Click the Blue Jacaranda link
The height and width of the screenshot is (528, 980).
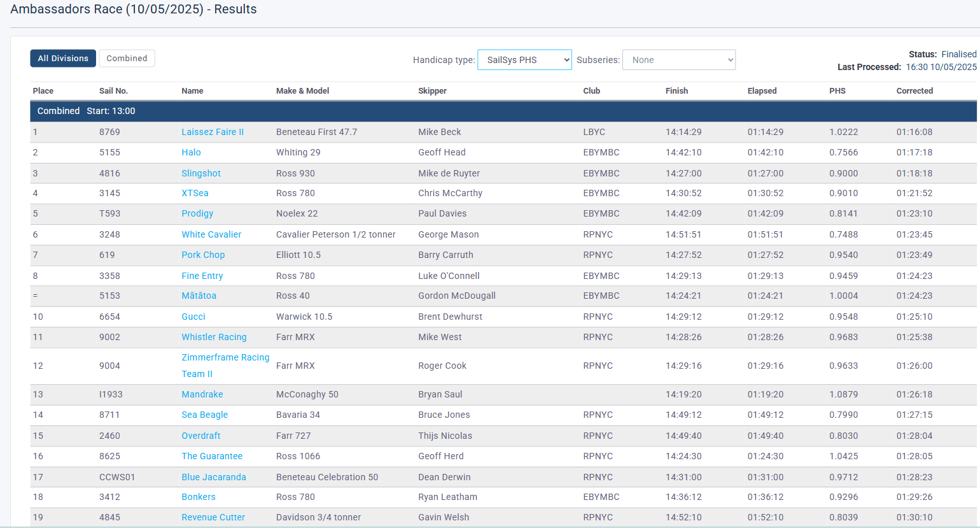click(214, 477)
